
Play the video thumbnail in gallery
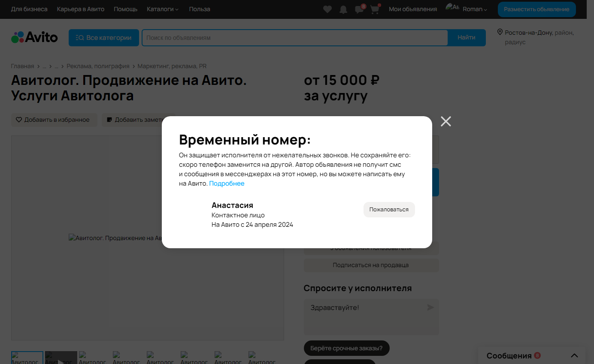[61, 358]
